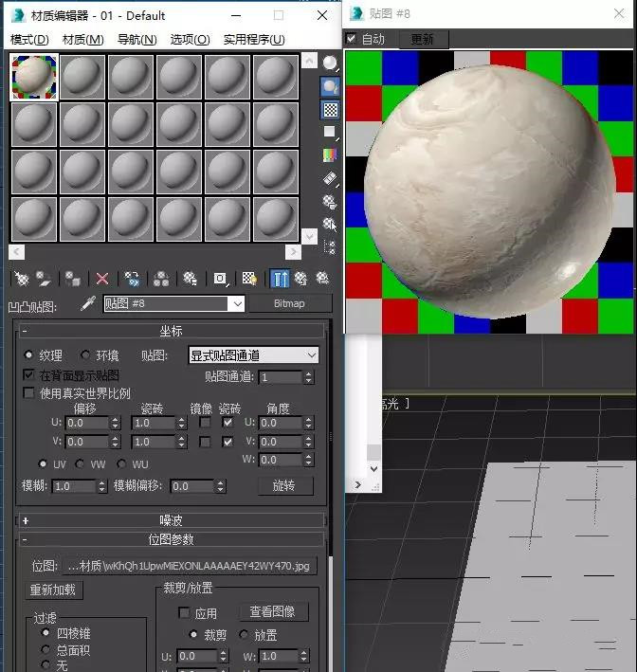Toggle the Backlight icon in side toolbar
The image size is (637, 672).
(330, 87)
